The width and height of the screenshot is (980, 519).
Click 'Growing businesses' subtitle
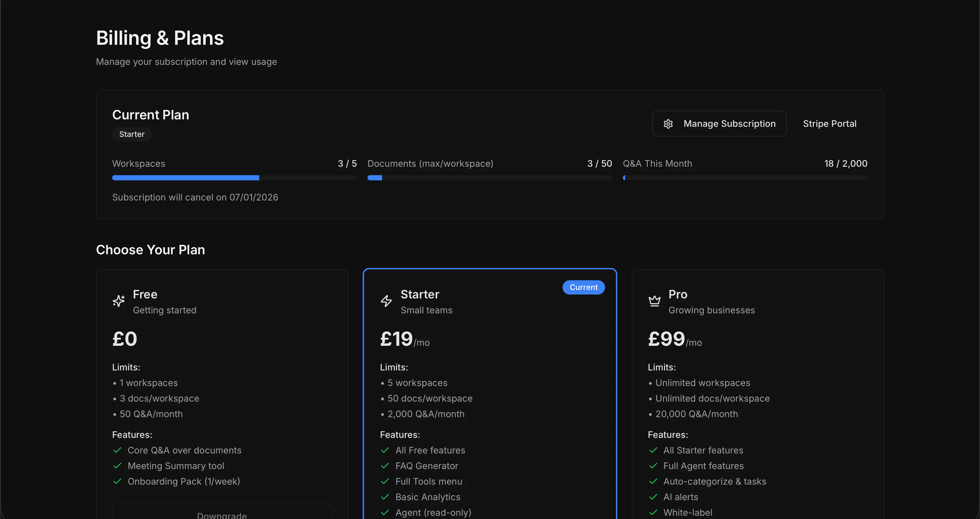[711, 310]
